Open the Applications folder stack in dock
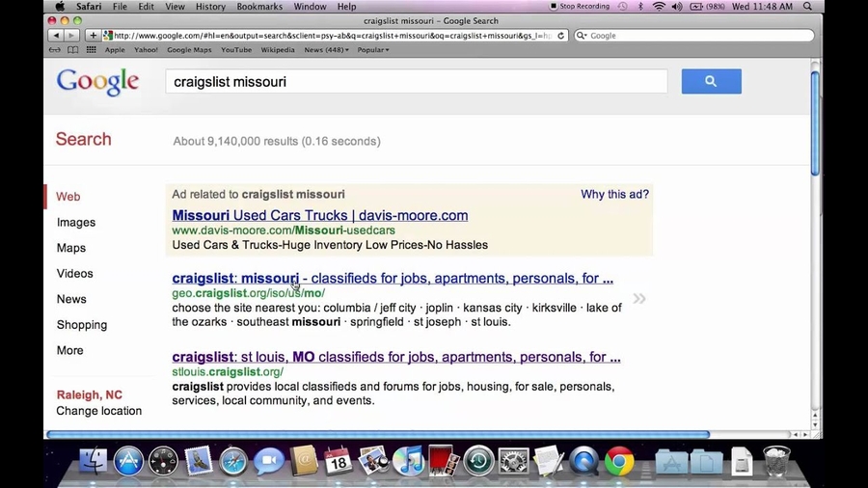The image size is (868, 488). [x=671, y=461]
